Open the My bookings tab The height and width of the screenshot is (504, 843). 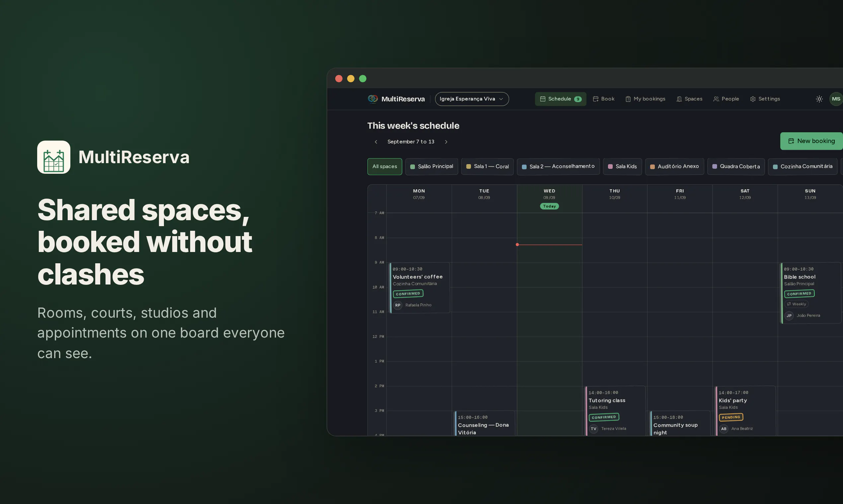tap(645, 99)
